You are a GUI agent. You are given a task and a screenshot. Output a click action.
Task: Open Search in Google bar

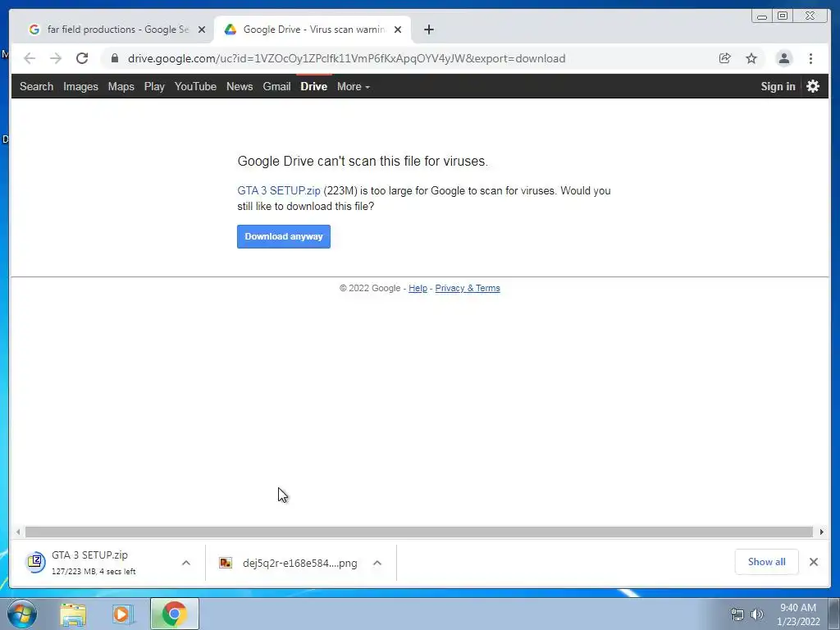coord(36,86)
